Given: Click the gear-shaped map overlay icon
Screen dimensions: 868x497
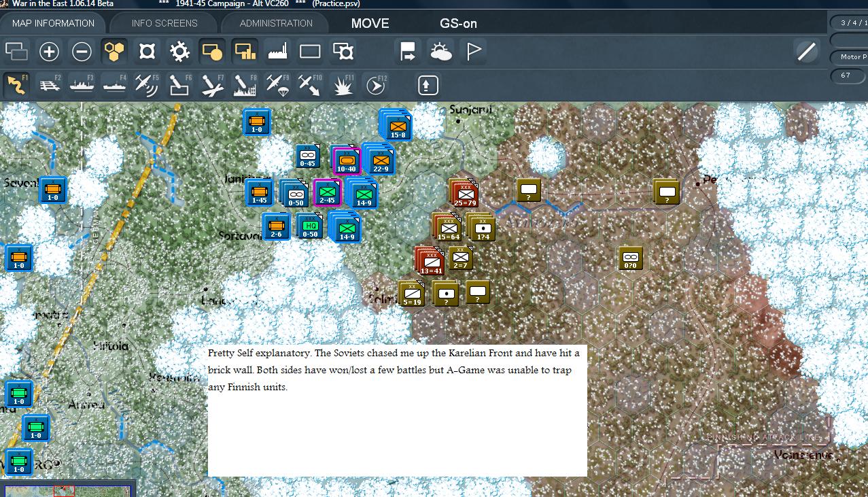Looking at the screenshot, I should coord(179,52).
